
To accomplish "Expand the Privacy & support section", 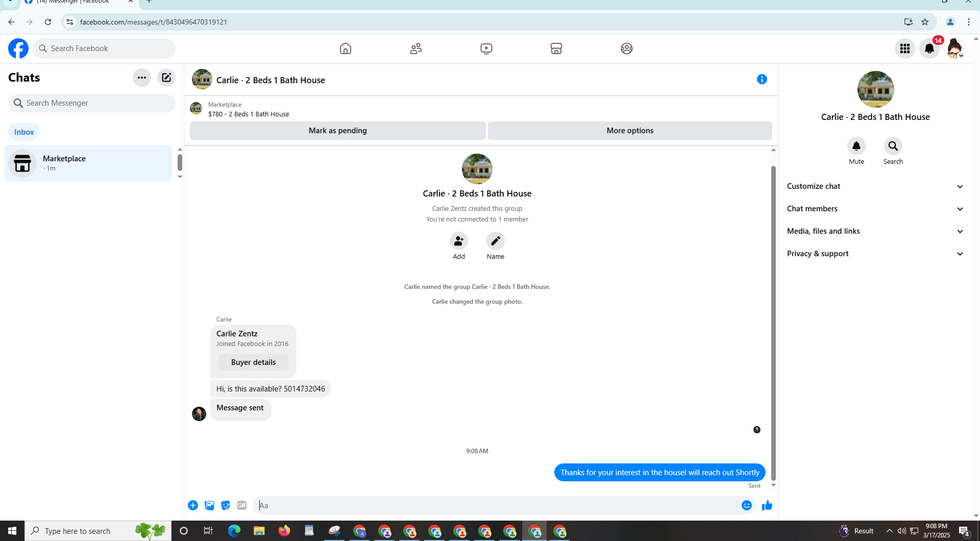I will 876,254.
